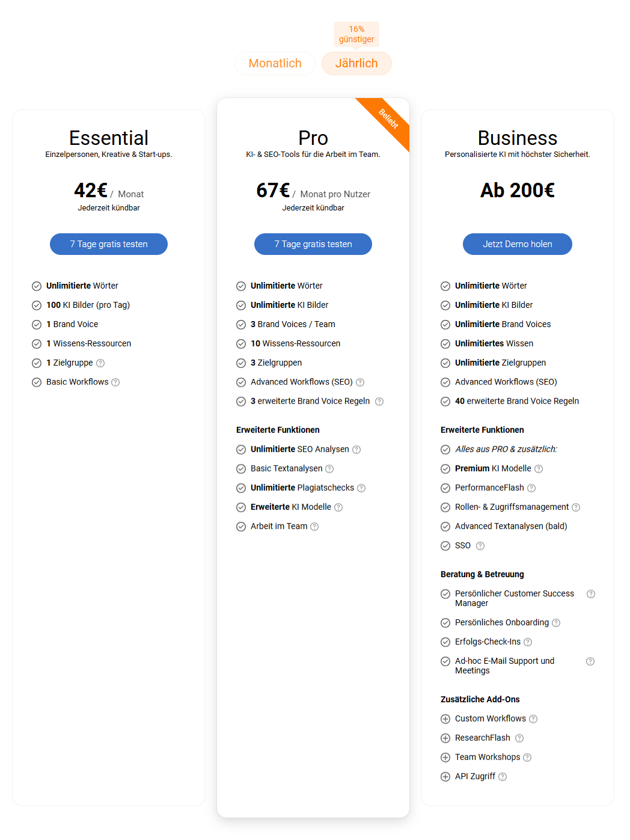Open help icon next to Premium KI Modelle
630x840 pixels.
pos(539,469)
